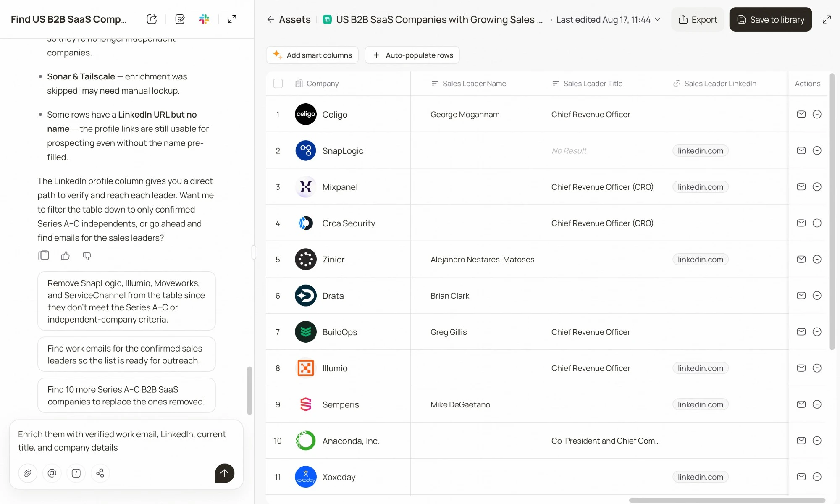840x504 pixels.
Task: Open the Slack integration icon
Action: pyautogui.click(x=205, y=19)
